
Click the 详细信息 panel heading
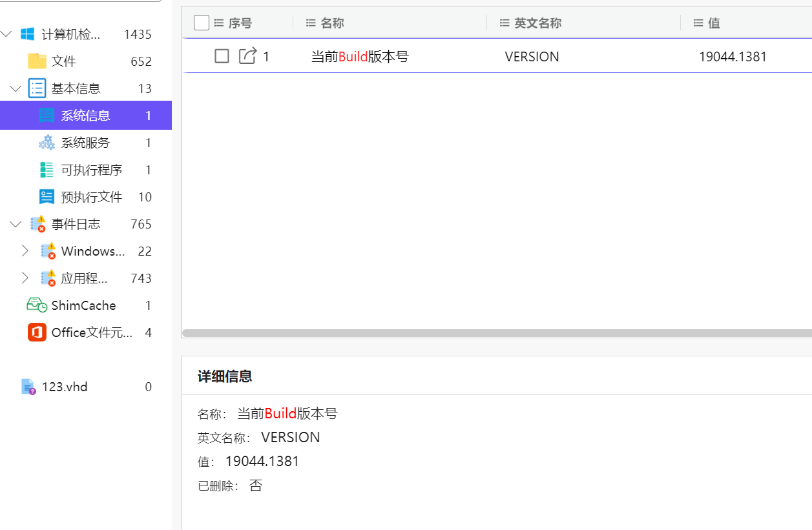pos(225,376)
